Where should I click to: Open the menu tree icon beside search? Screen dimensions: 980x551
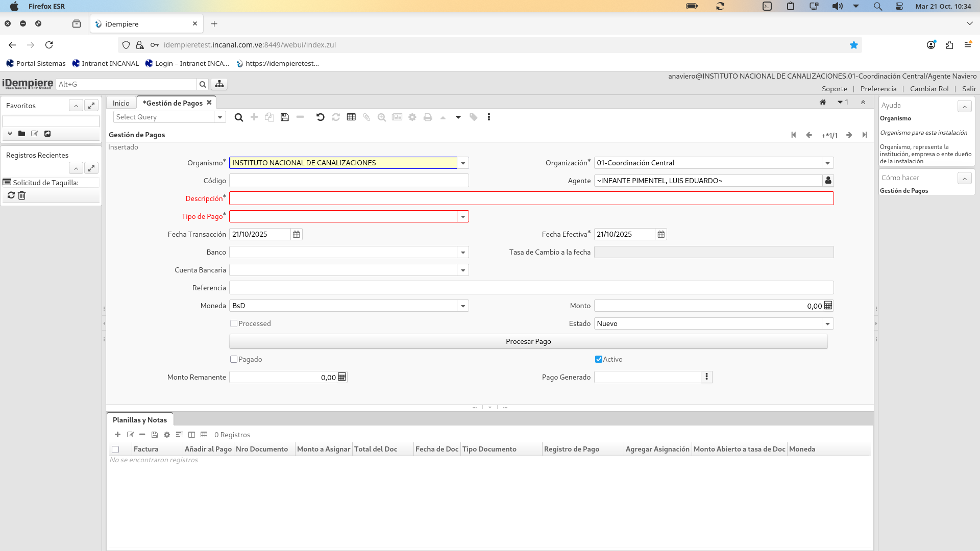click(x=219, y=84)
